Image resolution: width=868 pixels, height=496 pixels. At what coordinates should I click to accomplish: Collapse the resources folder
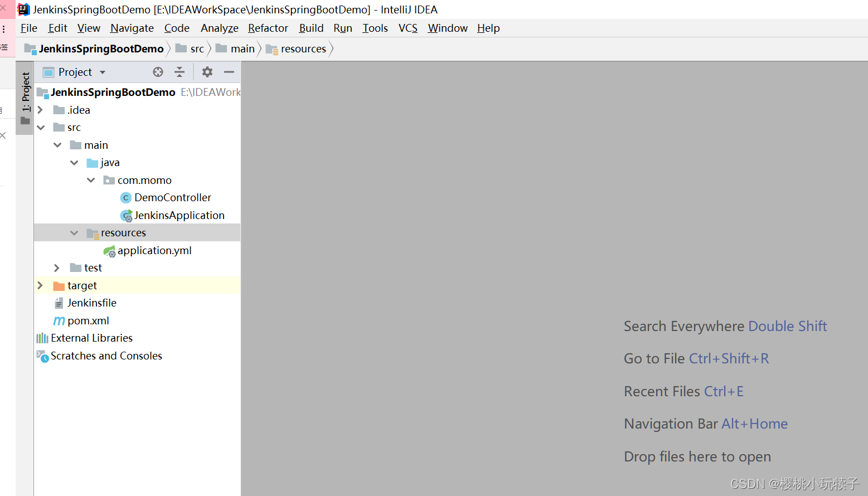click(x=74, y=233)
